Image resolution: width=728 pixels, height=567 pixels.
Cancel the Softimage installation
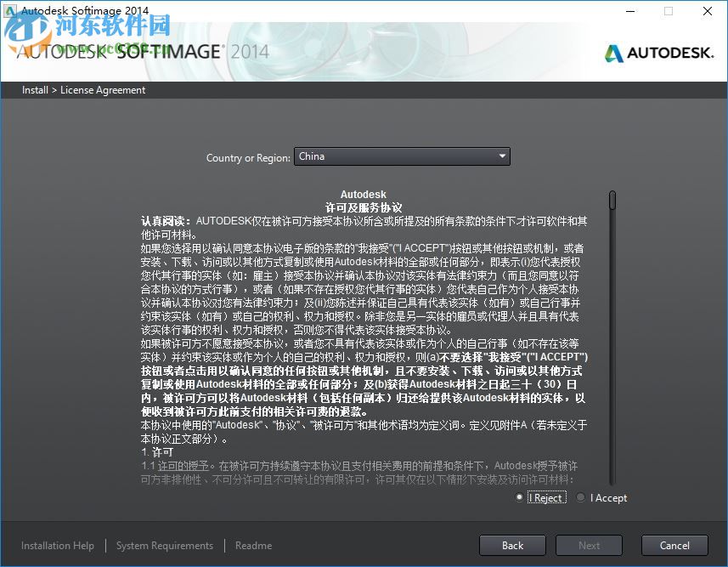point(674,545)
